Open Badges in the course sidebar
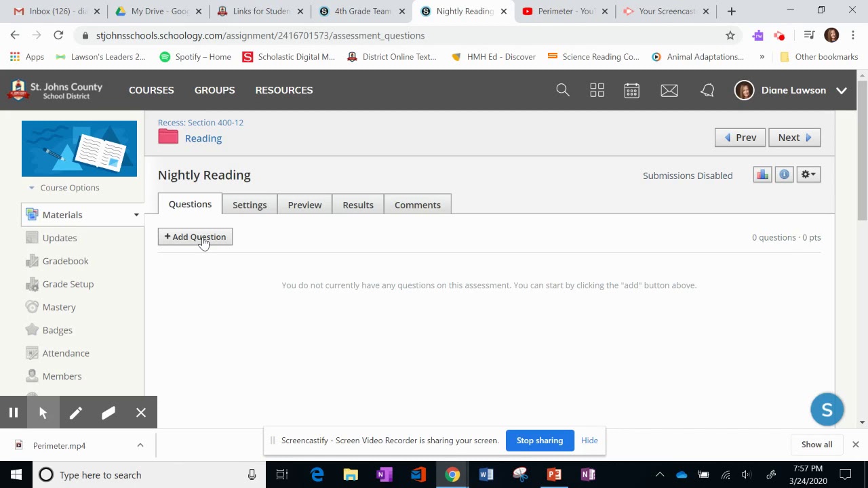The image size is (868, 488). click(57, 330)
